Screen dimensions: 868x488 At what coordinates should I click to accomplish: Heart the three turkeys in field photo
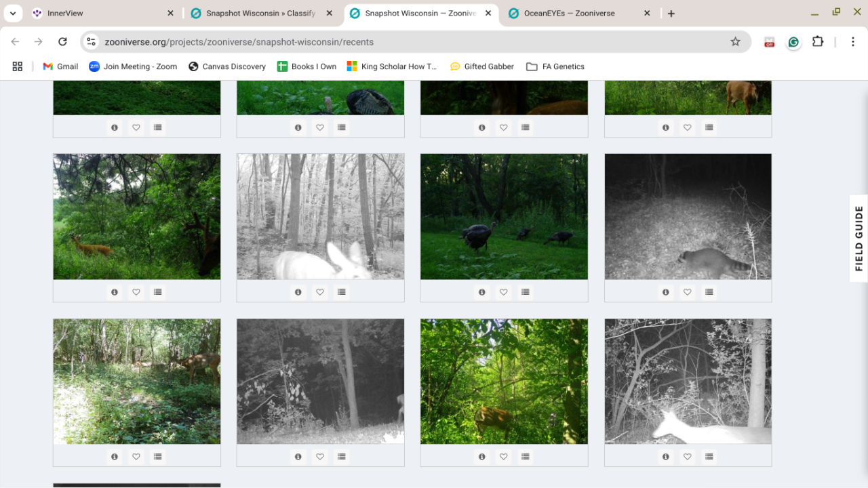[x=504, y=292]
